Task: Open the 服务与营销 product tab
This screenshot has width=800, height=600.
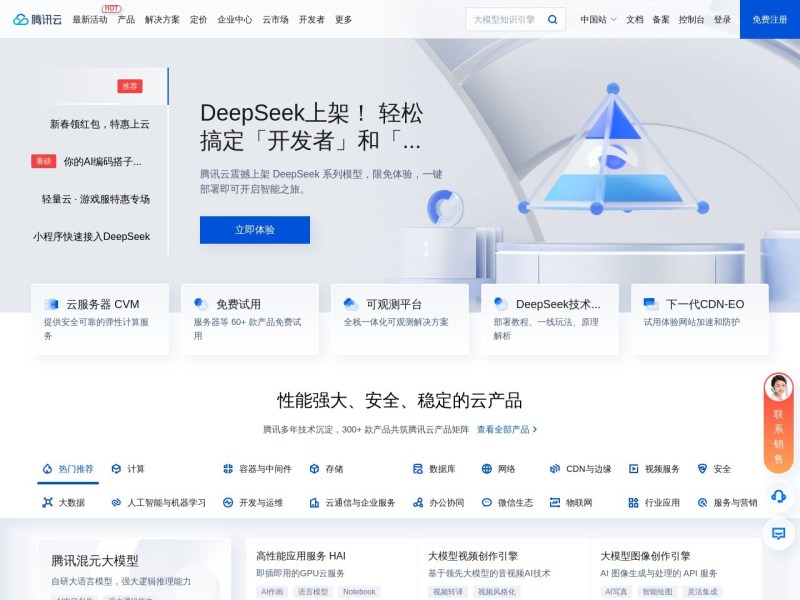Action: coord(727,503)
